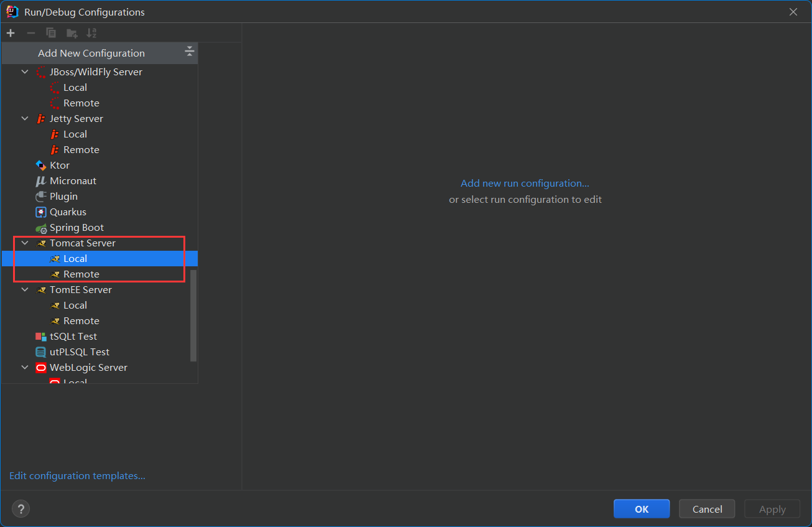Screen dimensions: 812x527
Task: Collapse the WebLogic Server node
Action: 25,368
